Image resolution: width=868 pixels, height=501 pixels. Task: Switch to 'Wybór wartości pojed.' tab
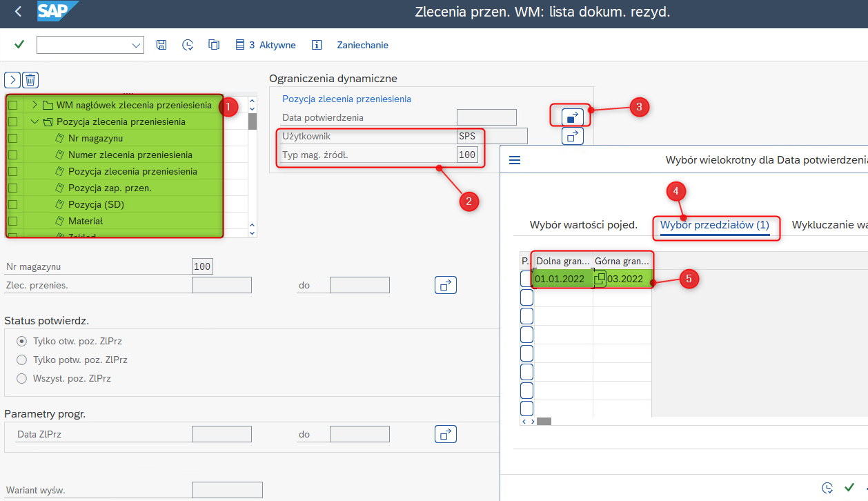click(x=583, y=225)
